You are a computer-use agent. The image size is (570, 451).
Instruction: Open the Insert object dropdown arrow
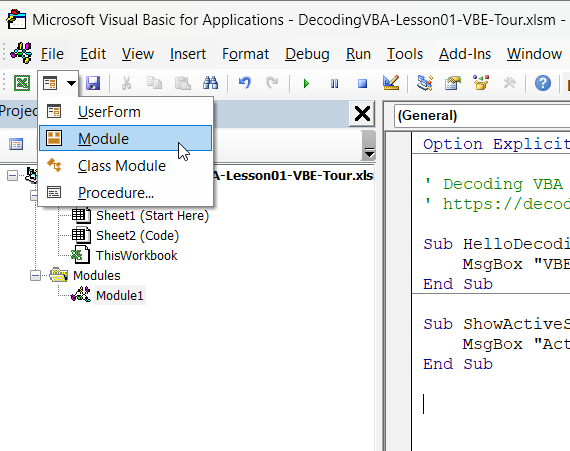(x=71, y=83)
